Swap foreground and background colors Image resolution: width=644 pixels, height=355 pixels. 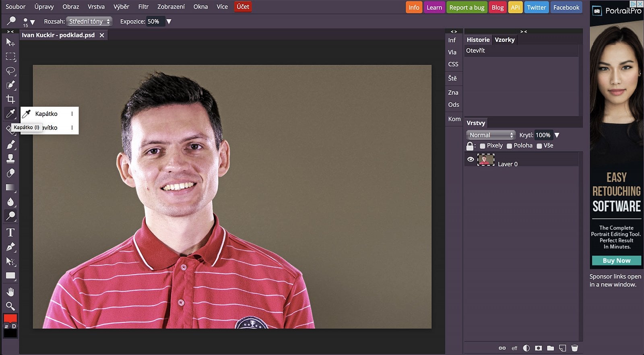(x=6, y=326)
